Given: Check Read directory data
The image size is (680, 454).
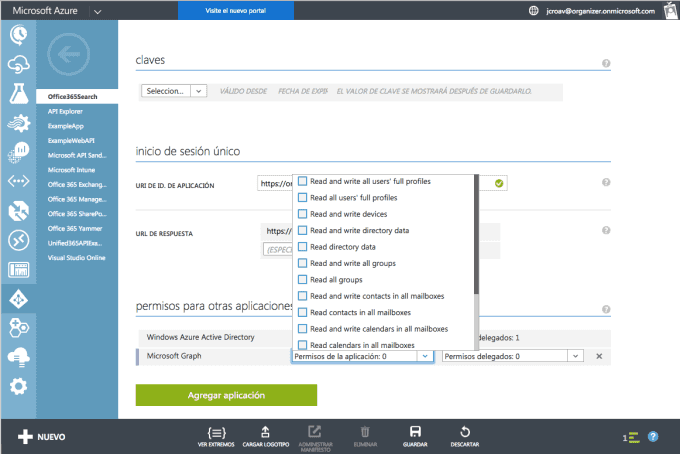Looking at the screenshot, I should (x=303, y=247).
